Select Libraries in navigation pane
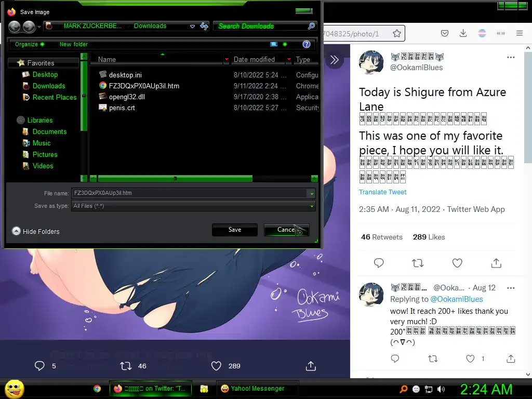The height and width of the screenshot is (399, 532). [39, 120]
